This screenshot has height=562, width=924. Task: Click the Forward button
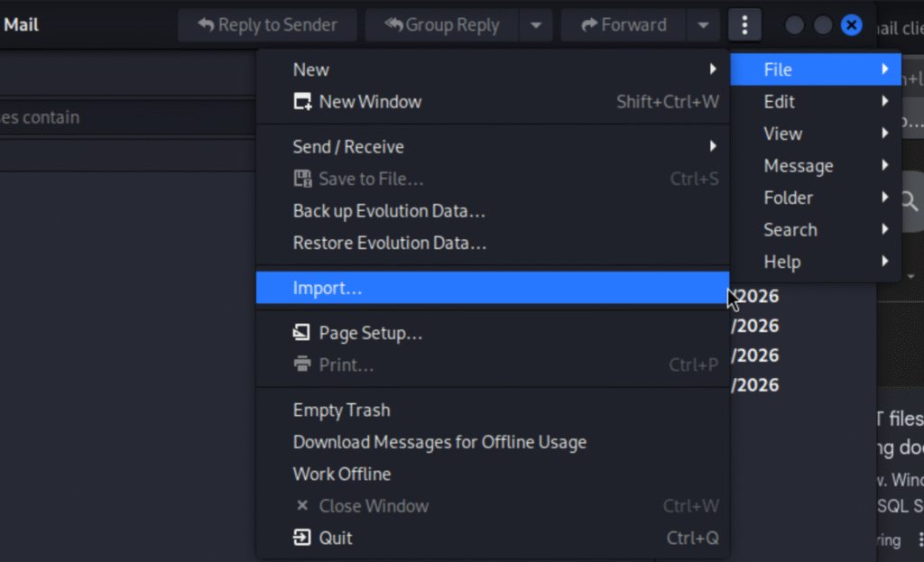(624, 25)
